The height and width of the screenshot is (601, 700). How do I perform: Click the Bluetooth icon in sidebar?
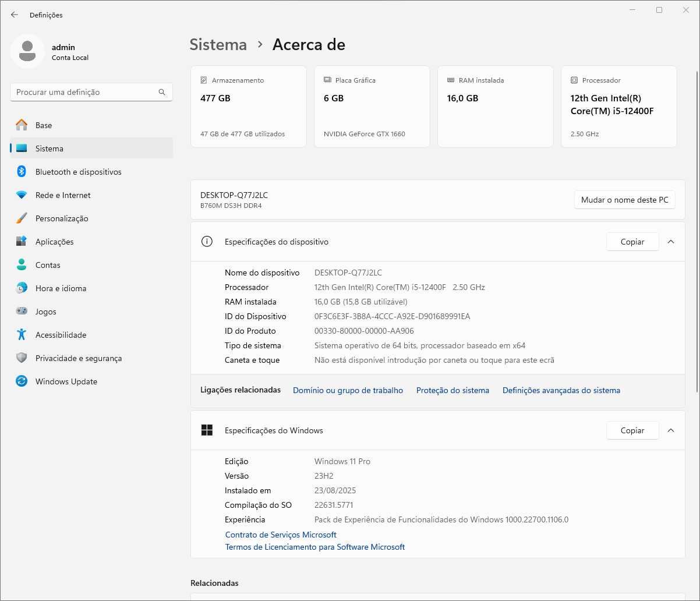click(x=22, y=172)
